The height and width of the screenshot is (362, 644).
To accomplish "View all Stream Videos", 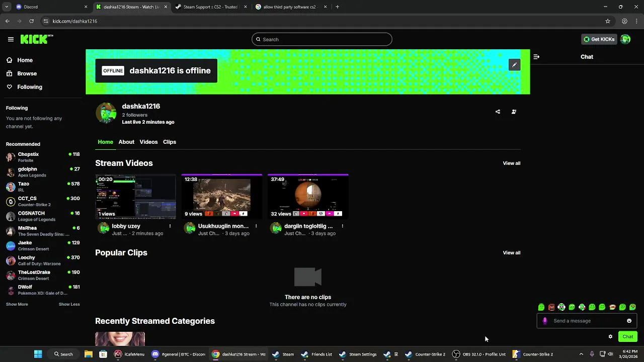I will coord(512,163).
